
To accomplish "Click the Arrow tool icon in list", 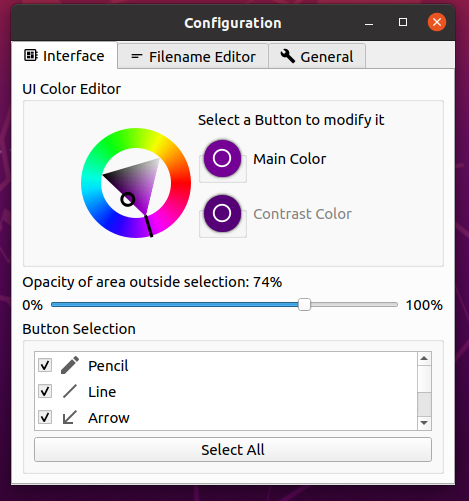I will (70, 417).
